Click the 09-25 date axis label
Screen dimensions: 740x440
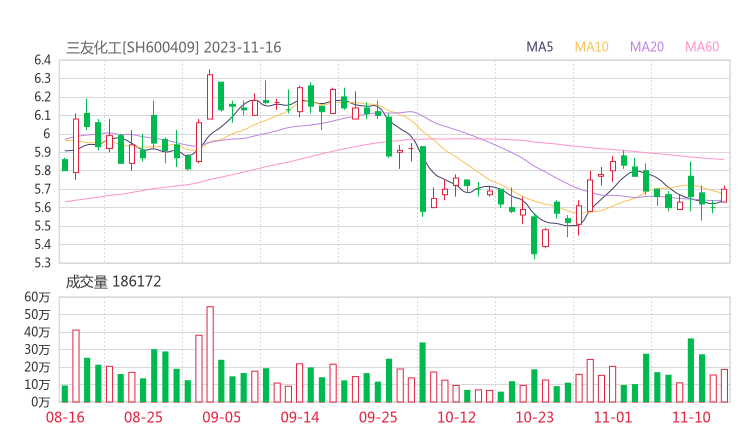pyautogui.click(x=378, y=417)
